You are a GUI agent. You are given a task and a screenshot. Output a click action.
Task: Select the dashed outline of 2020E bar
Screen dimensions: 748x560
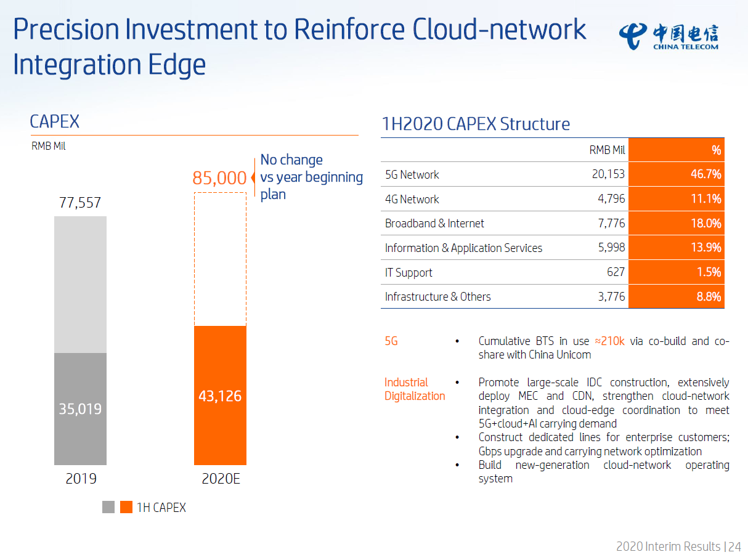coord(220,259)
